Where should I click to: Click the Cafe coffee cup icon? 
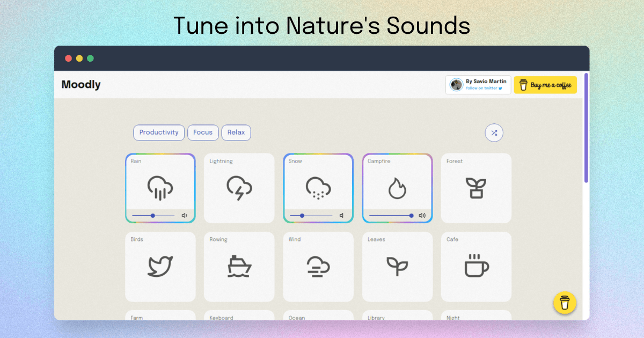tap(475, 267)
